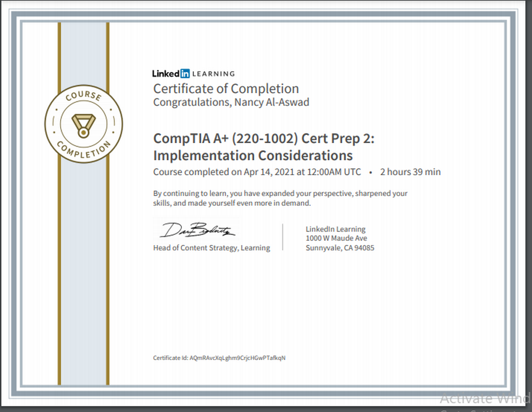
Task: Click the handwritten signature image
Action: tap(197, 231)
